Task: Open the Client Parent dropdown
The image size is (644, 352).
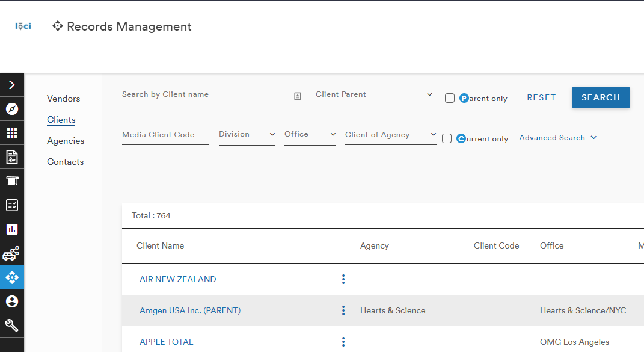Action: click(x=375, y=95)
